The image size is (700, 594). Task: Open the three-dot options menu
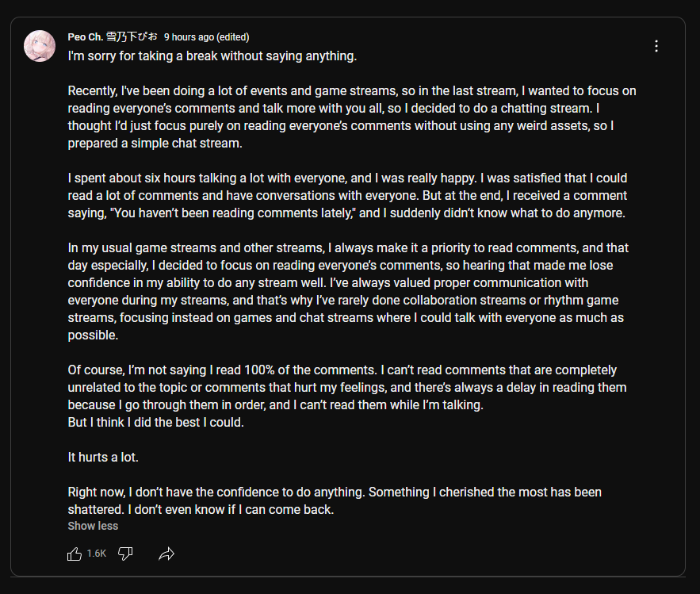656,46
